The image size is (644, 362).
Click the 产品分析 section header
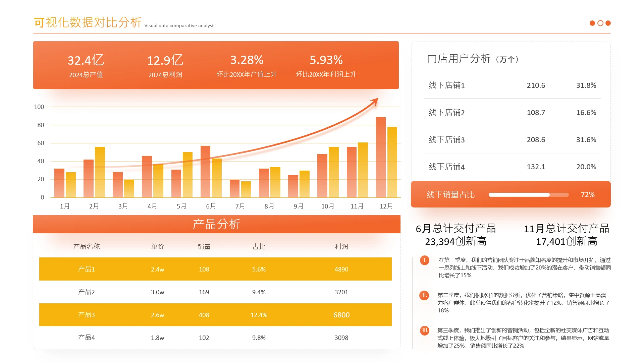coord(216,224)
